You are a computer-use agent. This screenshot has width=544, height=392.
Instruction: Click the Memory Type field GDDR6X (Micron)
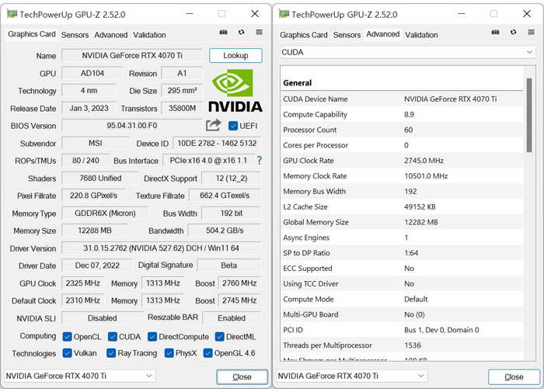point(105,213)
